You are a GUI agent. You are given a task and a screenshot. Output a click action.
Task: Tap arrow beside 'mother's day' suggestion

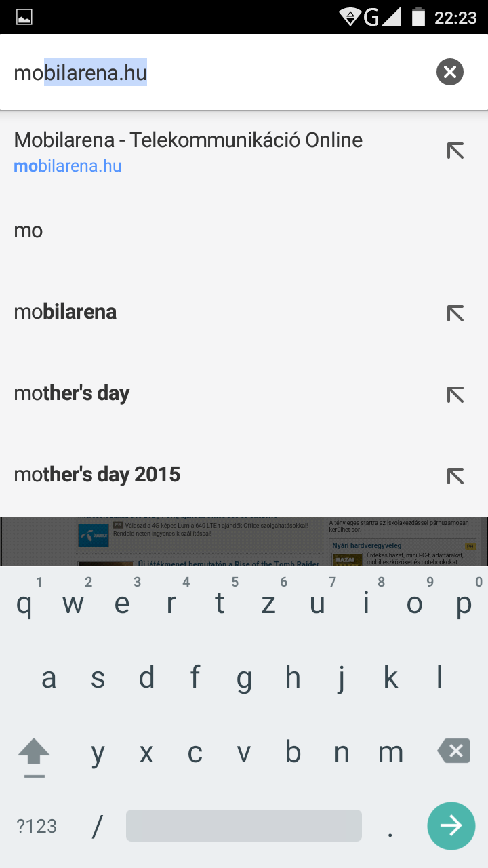click(455, 394)
